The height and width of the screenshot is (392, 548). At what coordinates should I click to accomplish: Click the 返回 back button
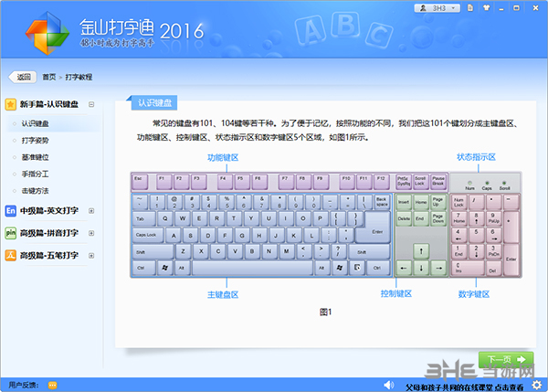pyautogui.click(x=23, y=77)
